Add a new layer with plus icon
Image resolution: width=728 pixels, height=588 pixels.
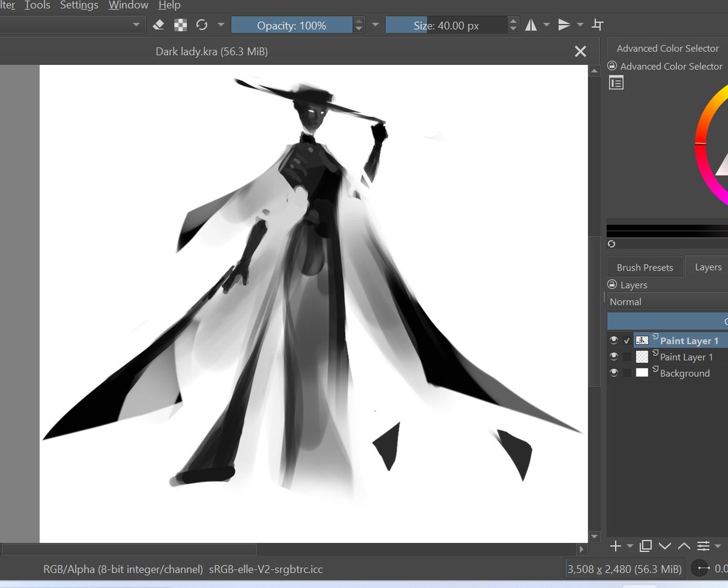pos(615,546)
